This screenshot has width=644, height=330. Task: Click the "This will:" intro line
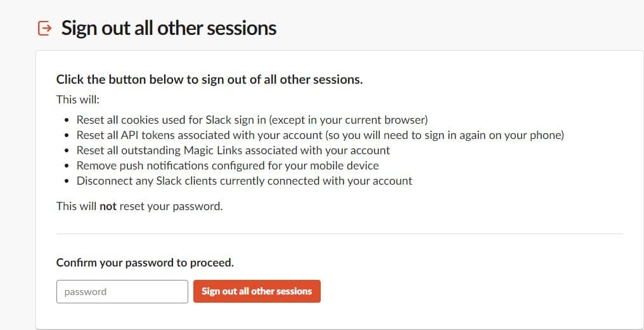pyautogui.click(x=78, y=100)
